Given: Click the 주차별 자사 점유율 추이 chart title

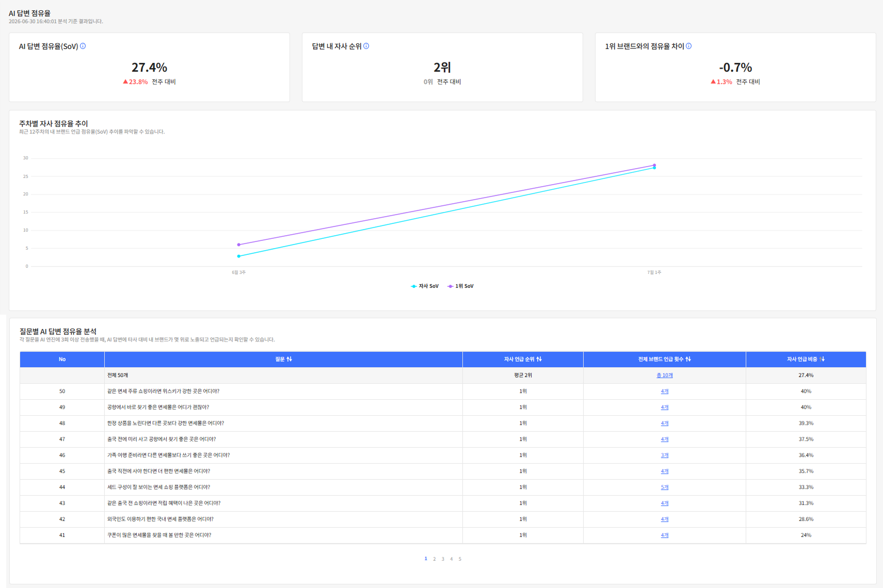Looking at the screenshot, I should [54, 124].
